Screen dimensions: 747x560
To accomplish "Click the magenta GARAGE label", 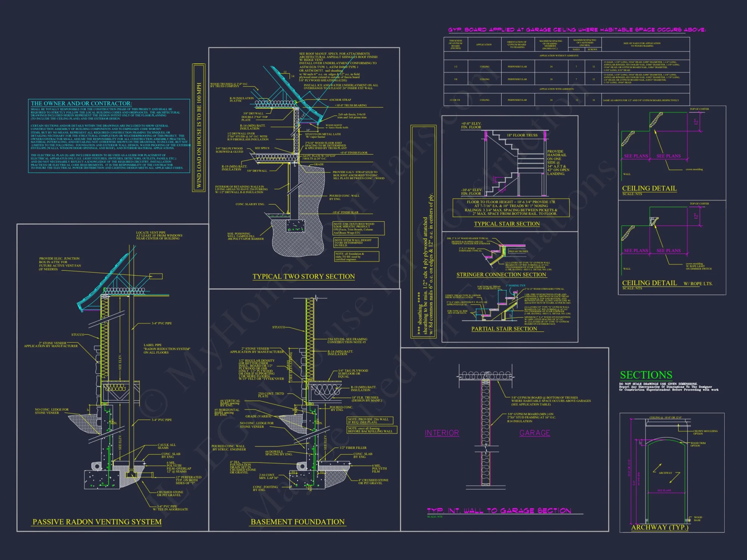I will pyautogui.click(x=535, y=433).
